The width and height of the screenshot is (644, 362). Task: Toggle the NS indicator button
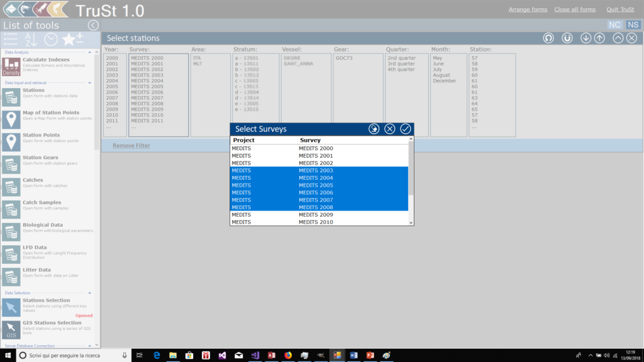point(633,25)
